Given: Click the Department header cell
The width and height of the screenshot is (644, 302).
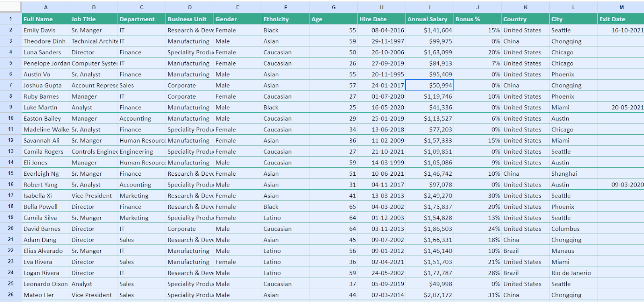Looking at the screenshot, I should (142, 19).
